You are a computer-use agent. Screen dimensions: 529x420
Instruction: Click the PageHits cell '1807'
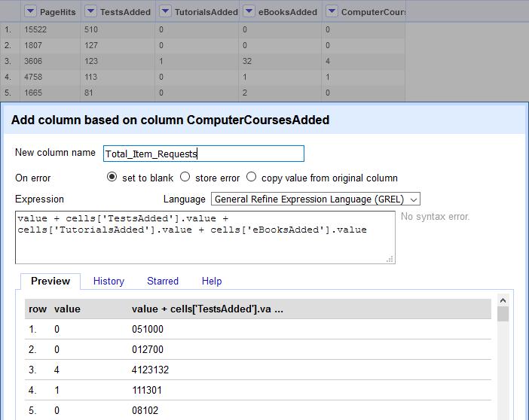(33, 45)
